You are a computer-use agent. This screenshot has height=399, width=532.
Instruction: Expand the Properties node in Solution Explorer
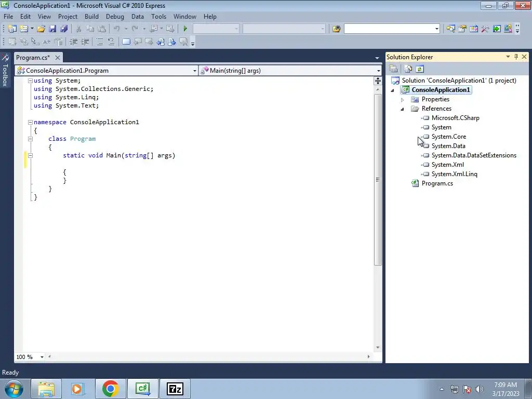(x=403, y=100)
